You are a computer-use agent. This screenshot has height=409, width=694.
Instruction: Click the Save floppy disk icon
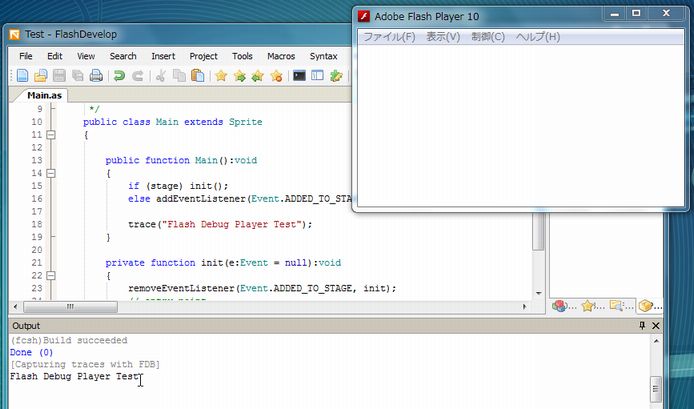[59, 76]
